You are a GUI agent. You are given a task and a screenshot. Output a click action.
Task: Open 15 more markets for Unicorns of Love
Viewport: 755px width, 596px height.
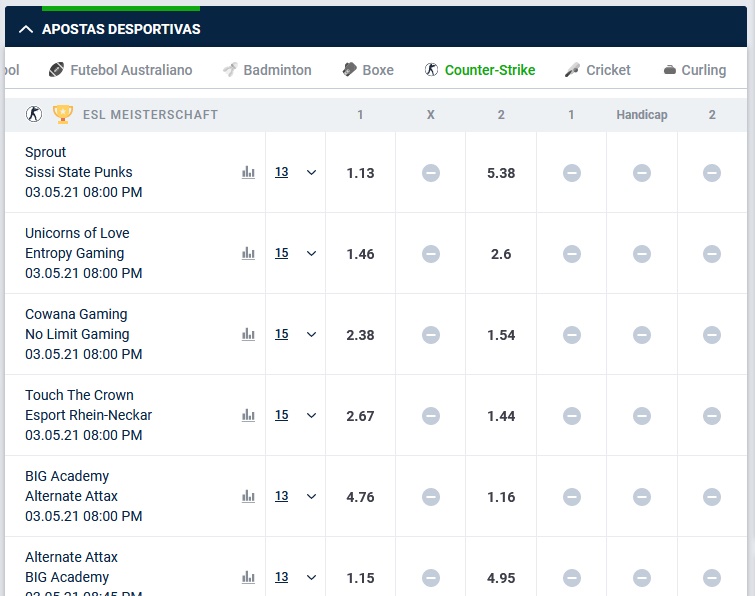point(282,253)
